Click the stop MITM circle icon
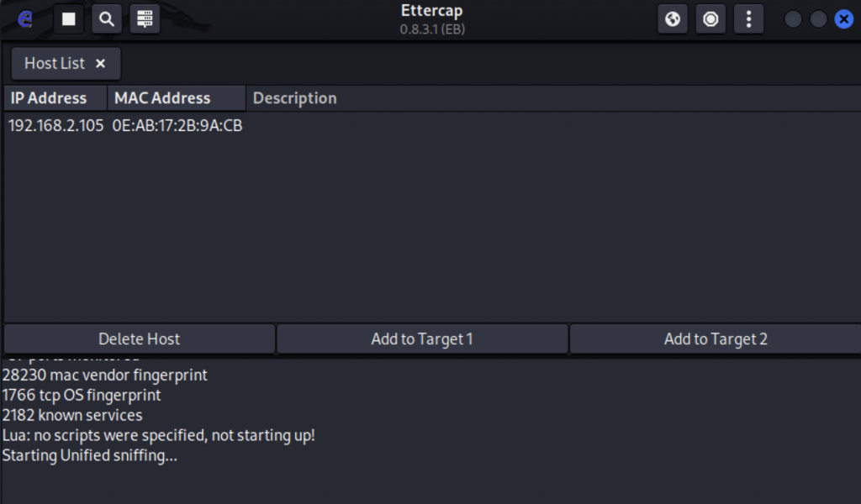The width and height of the screenshot is (861, 504). pyautogui.click(x=710, y=19)
